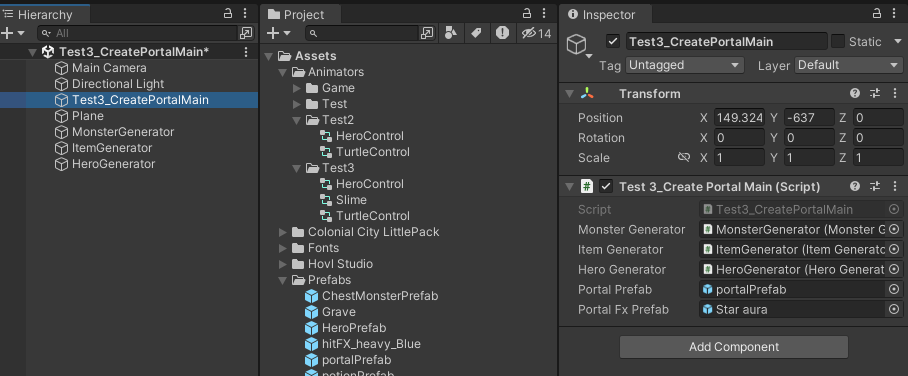Pick object for Portal Prefab field
This screenshot has width=908, height=376.
point(894,290)
